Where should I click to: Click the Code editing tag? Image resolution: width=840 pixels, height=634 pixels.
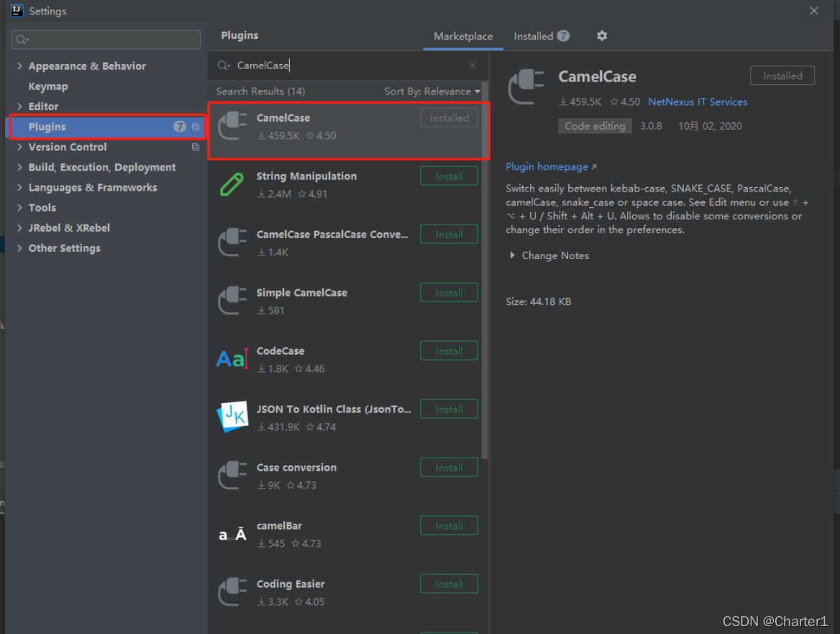coord(595,126)
